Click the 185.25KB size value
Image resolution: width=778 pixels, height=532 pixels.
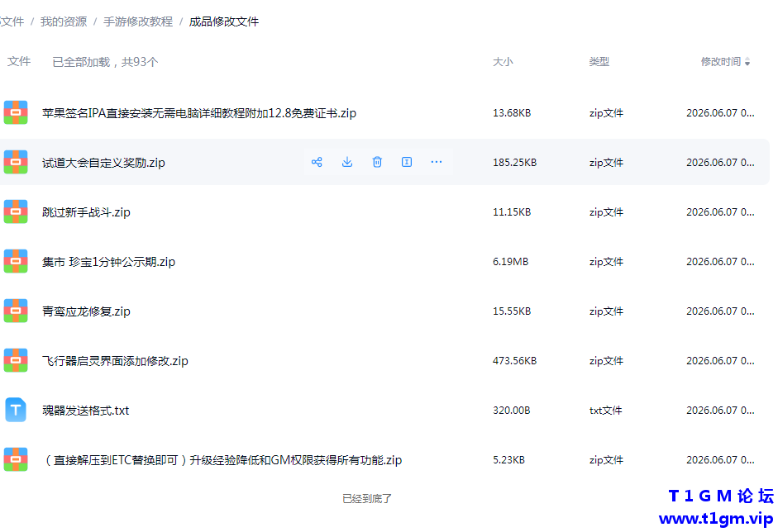click(514, 163)
